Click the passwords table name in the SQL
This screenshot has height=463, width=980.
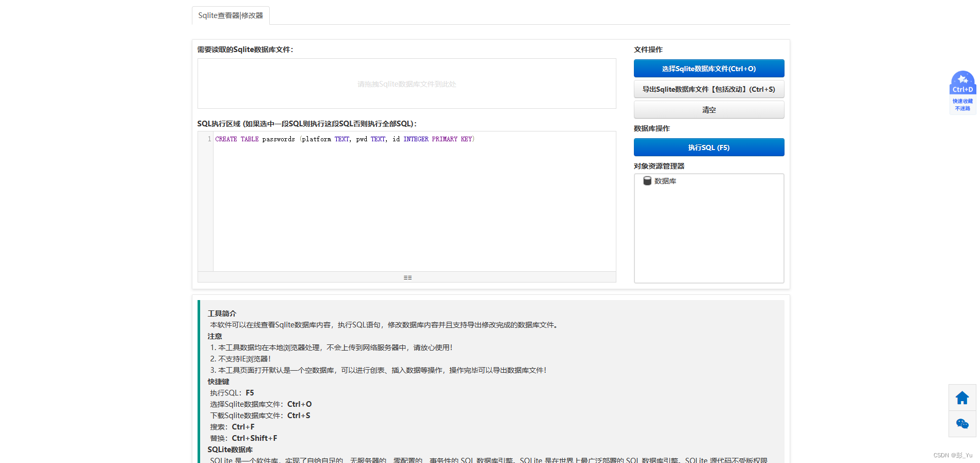coord(279,139)
